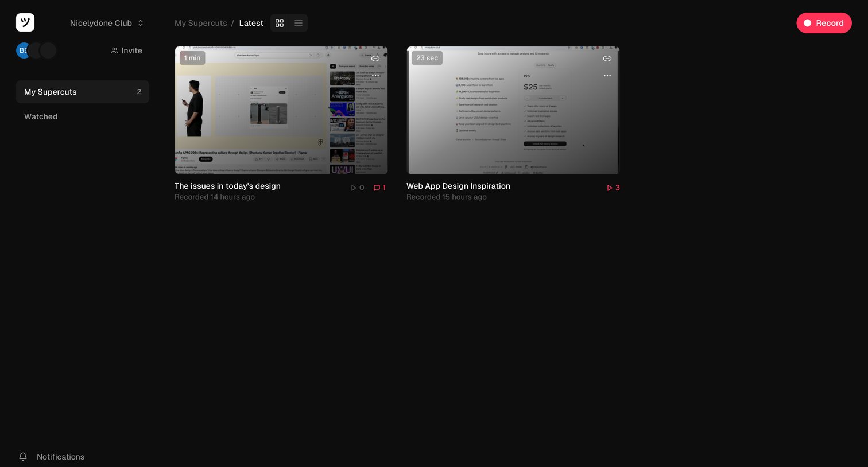View comments on "The issues in today's design"
Image resolution: width=868 pixels, height=467 pixels.
pos(379,188)
